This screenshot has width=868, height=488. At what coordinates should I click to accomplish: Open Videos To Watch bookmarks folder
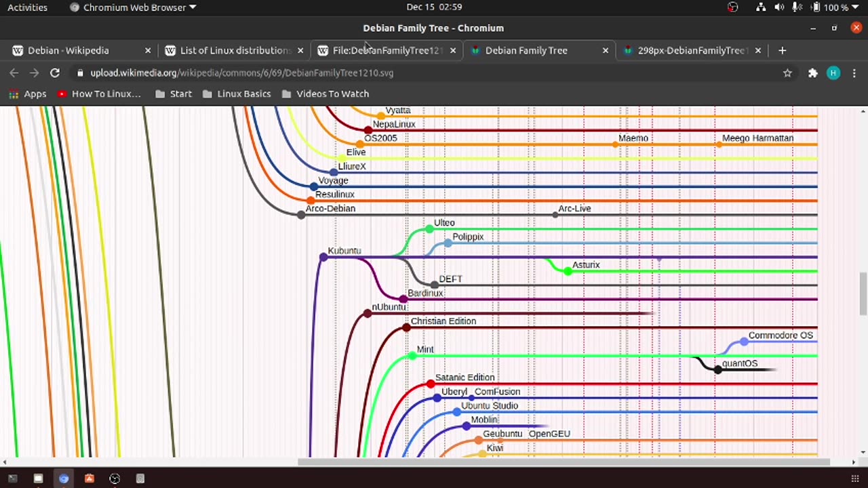point(325,94)
